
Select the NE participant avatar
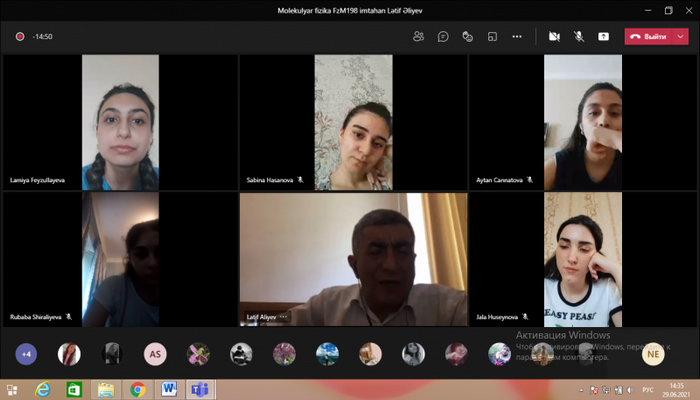(653, 353)
